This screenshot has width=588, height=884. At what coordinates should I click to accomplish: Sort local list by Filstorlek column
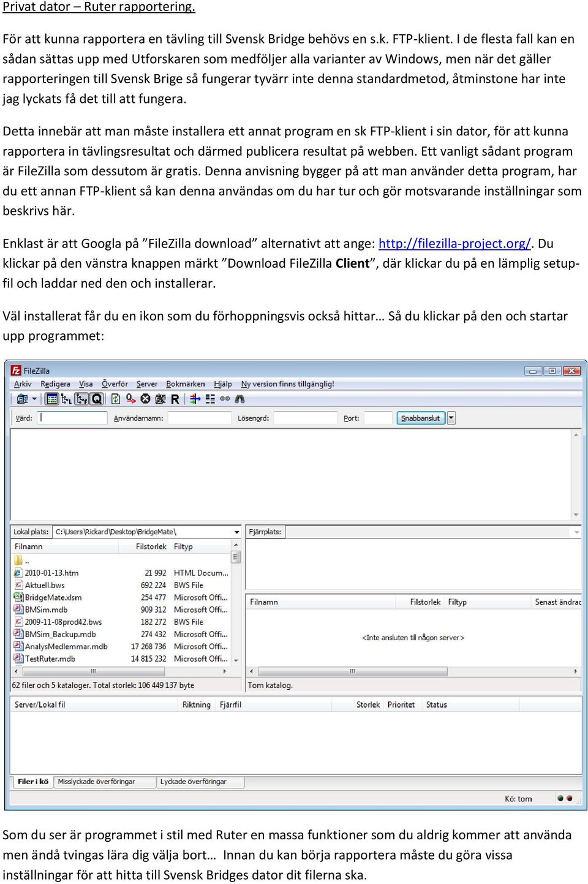point(145,546)
